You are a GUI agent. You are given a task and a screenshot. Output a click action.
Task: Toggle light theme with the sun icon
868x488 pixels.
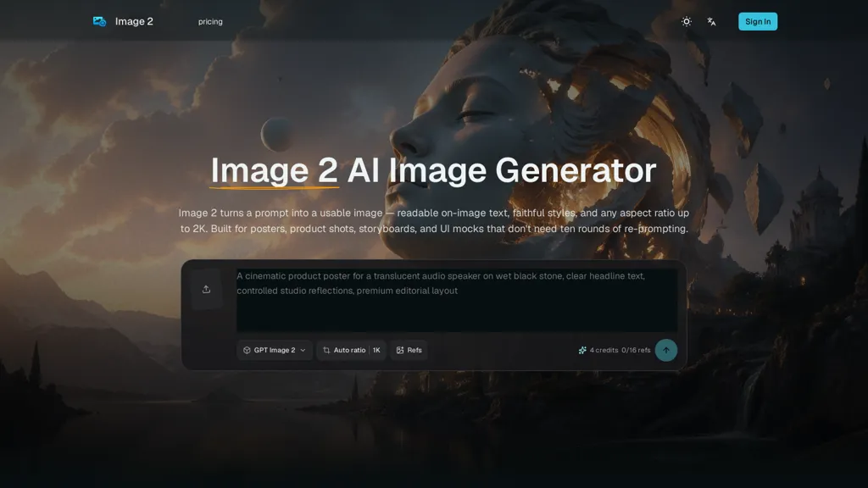coord(687,21)
